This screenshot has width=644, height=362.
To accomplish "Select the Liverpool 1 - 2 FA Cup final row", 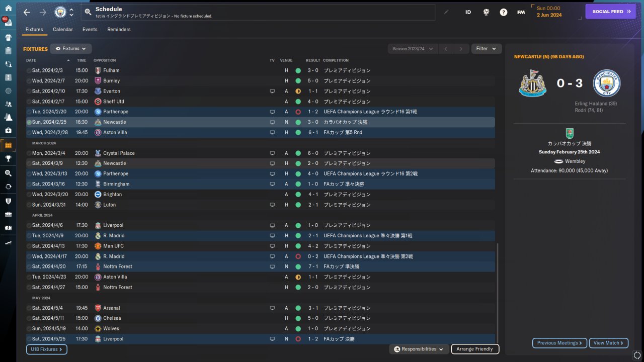I will point(261,339).
